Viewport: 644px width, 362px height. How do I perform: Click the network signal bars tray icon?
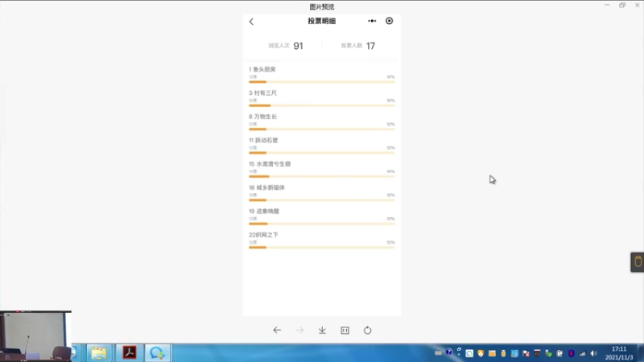[x=582, y=354]
